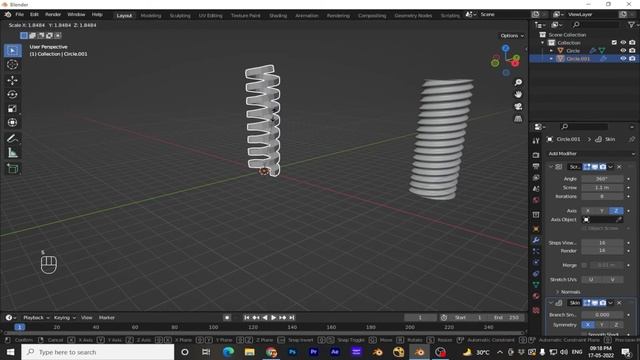Viewport: 640px width, 360px height.
Task: Expand the Circle object in outliner
Action: 551,51
